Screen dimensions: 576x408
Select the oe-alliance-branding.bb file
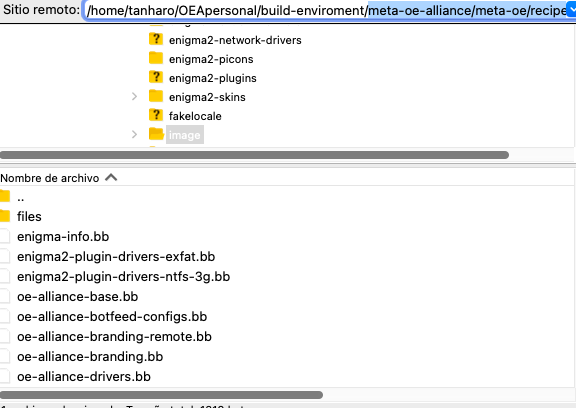[x=90, y=357]
